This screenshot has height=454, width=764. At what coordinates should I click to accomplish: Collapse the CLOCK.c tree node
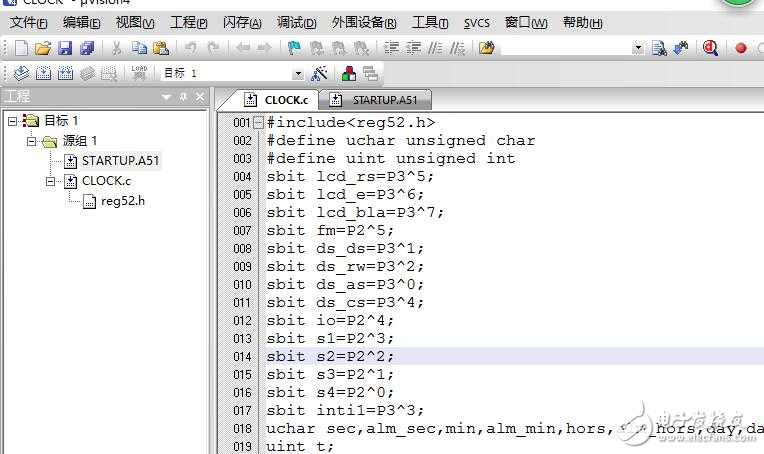click(51, 181)
